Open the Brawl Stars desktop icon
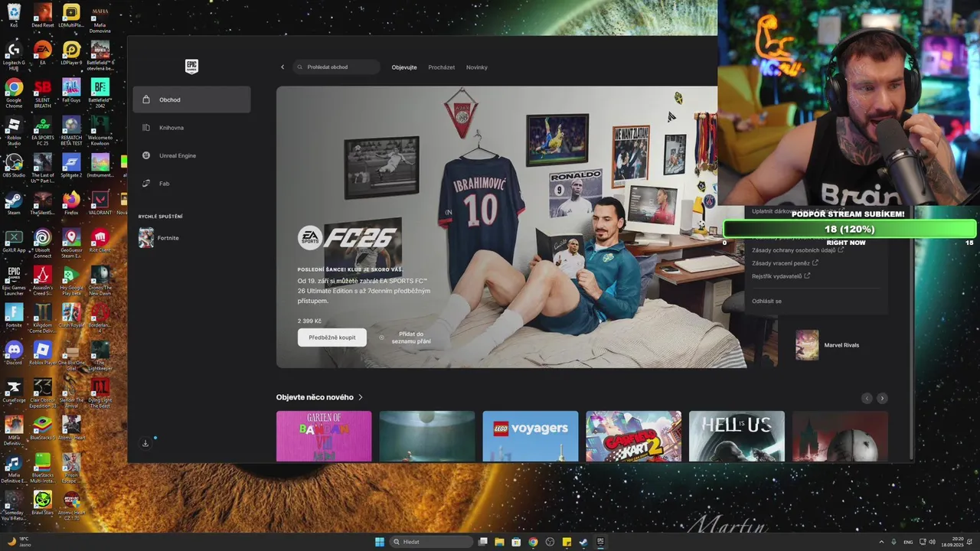The image size is (980, 551). coord(43,503)
